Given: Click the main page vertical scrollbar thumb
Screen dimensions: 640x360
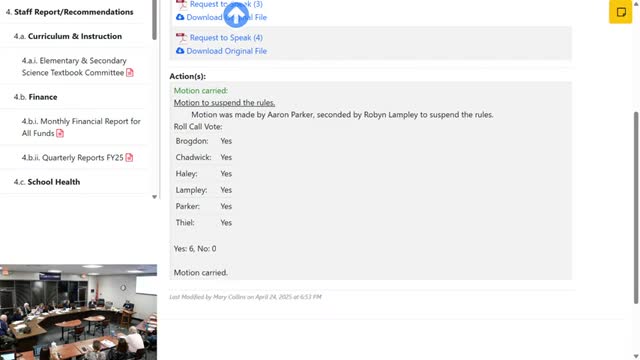Looking at the screenshot, I should [636, 208].
